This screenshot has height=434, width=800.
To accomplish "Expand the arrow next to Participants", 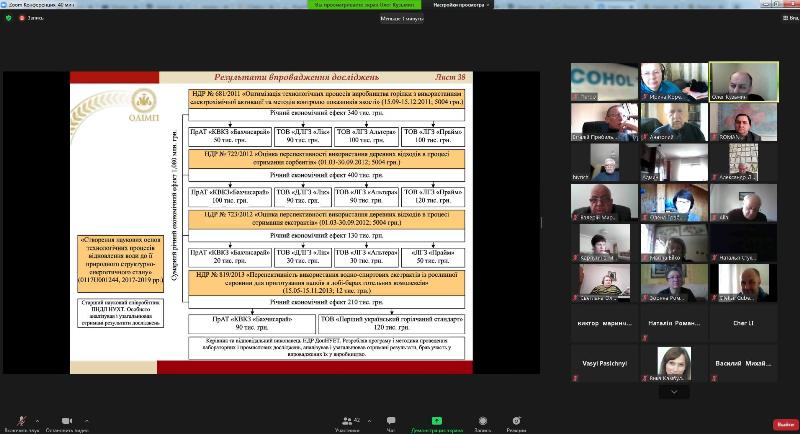I will click(369, 421).
